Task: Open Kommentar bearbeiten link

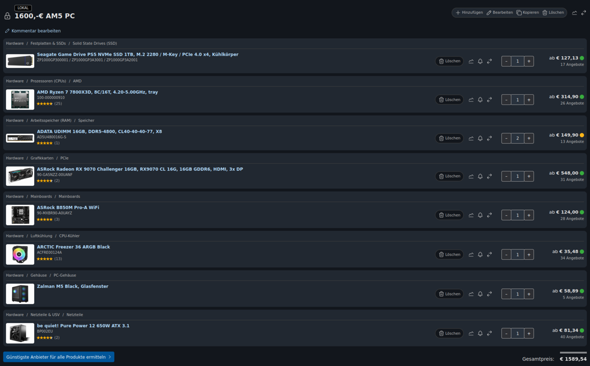Action: (33, 31)
